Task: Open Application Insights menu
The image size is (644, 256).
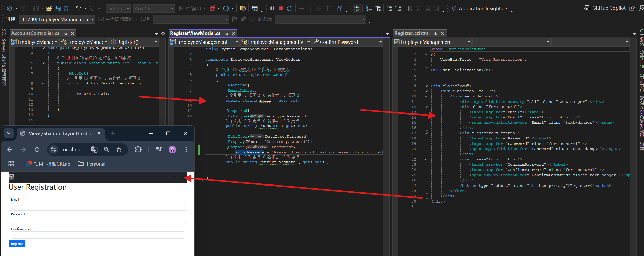Action: pyautogui.click(x=480, y=8)
